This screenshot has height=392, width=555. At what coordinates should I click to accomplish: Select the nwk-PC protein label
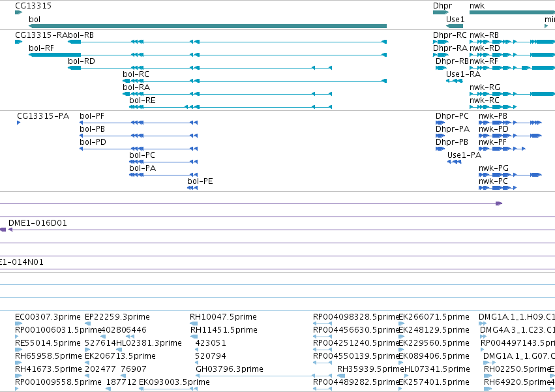click(494, 182)
